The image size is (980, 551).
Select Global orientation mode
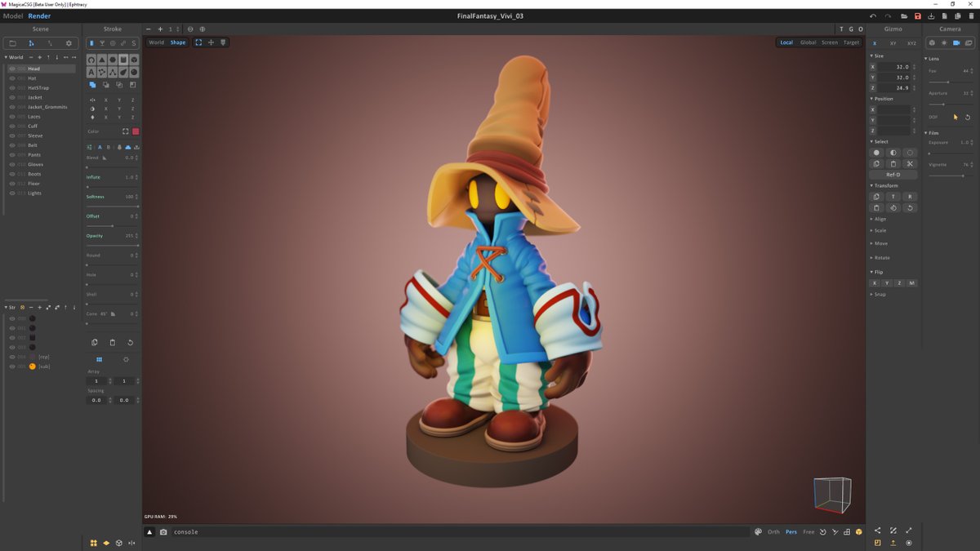808,42
